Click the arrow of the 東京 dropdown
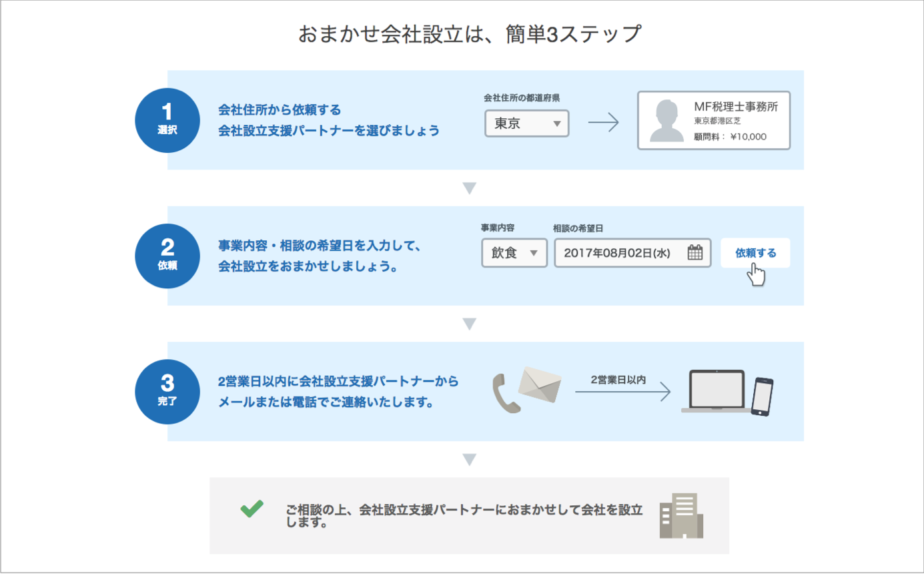 tap(556, 124)
